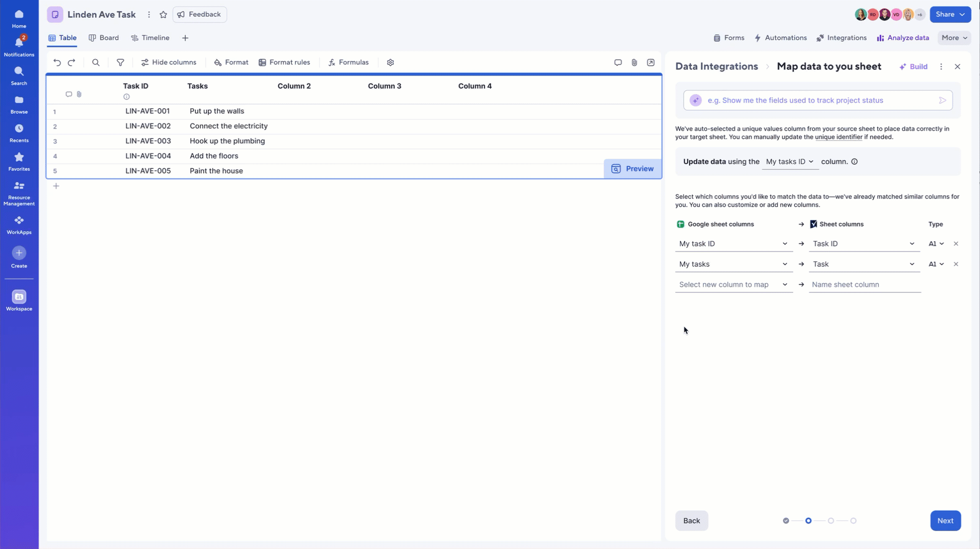Expand the My tasks ID dropdown

[790, 162]
